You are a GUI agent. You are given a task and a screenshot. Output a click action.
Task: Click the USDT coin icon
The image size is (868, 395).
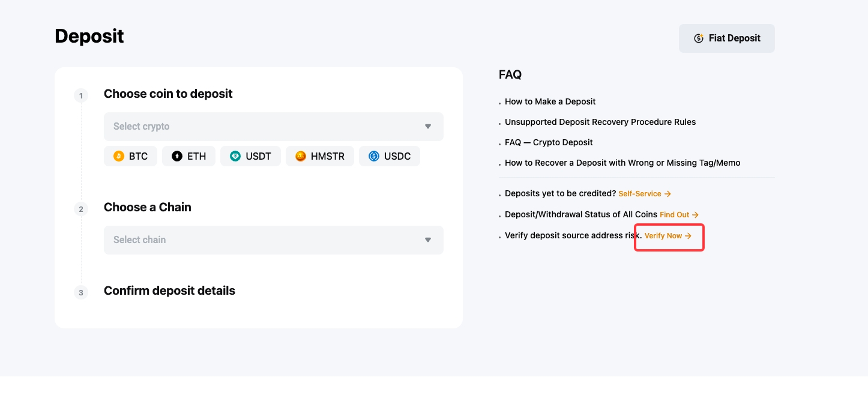coord(235,156)
